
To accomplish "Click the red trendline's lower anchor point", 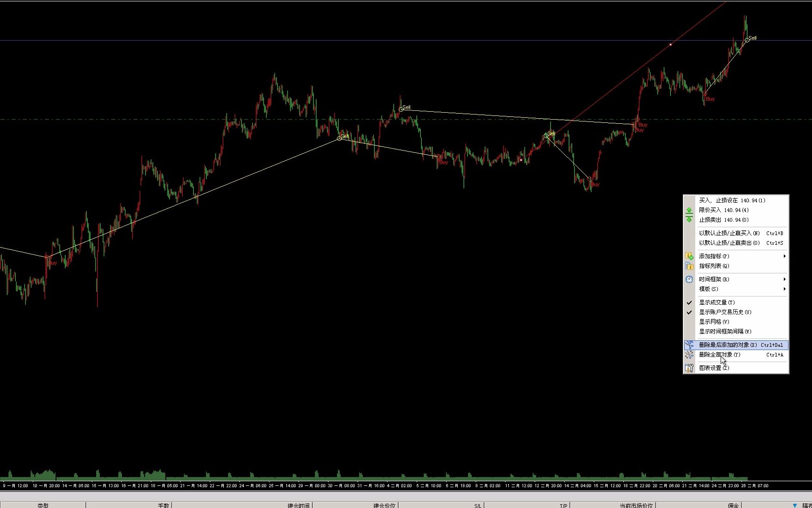I will [520, 160].
